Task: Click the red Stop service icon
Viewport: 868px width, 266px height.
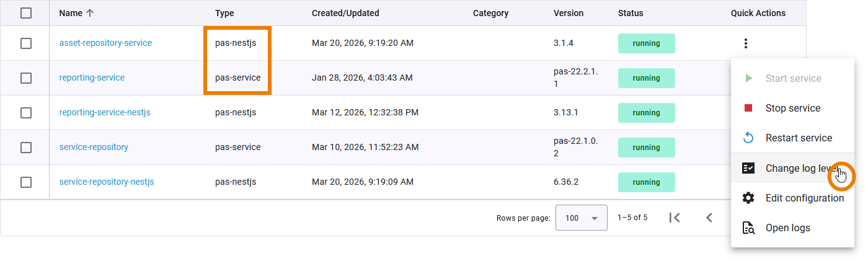Action: coord(748,109)
